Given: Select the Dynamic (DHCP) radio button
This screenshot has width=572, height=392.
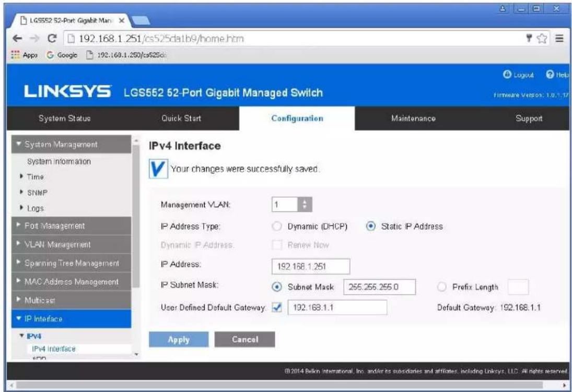Looking at the screenshot, I should pos(277,227).
